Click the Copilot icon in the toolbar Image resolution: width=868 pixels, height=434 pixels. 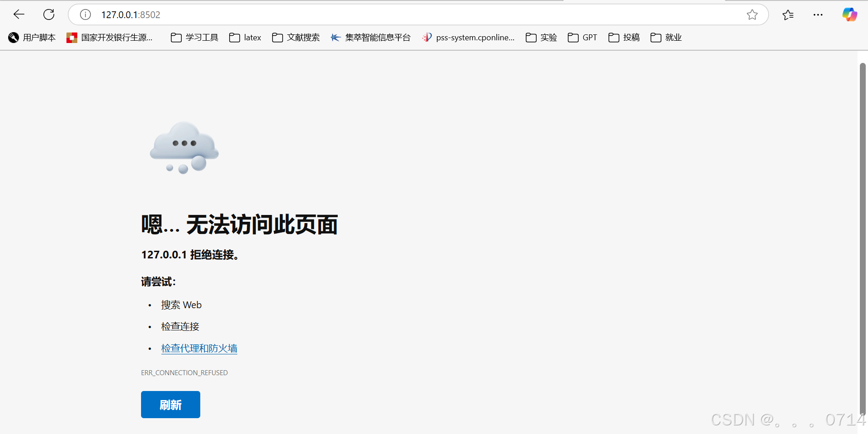click(x=849, y=14)
